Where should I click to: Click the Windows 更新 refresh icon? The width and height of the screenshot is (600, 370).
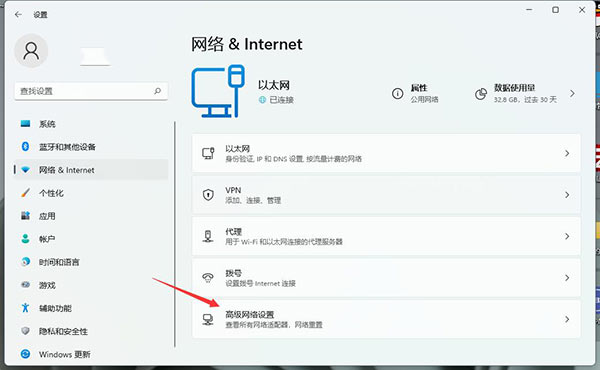(25, 354)
